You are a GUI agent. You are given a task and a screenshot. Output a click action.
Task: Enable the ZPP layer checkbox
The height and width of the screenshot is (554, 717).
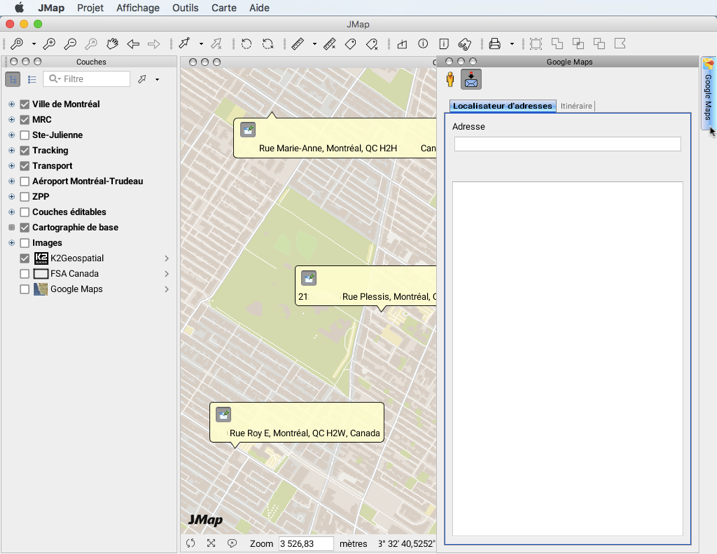pos(25,197)
